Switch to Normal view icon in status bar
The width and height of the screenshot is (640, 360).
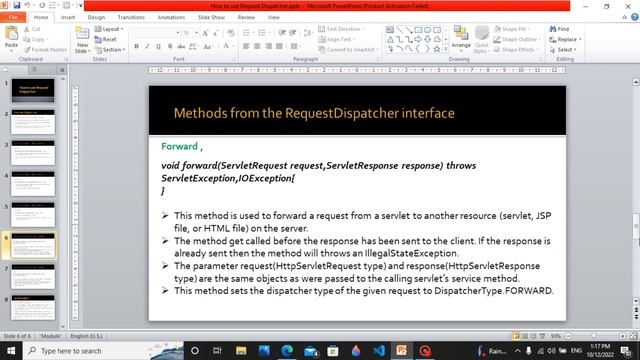[x=516, y=336]
